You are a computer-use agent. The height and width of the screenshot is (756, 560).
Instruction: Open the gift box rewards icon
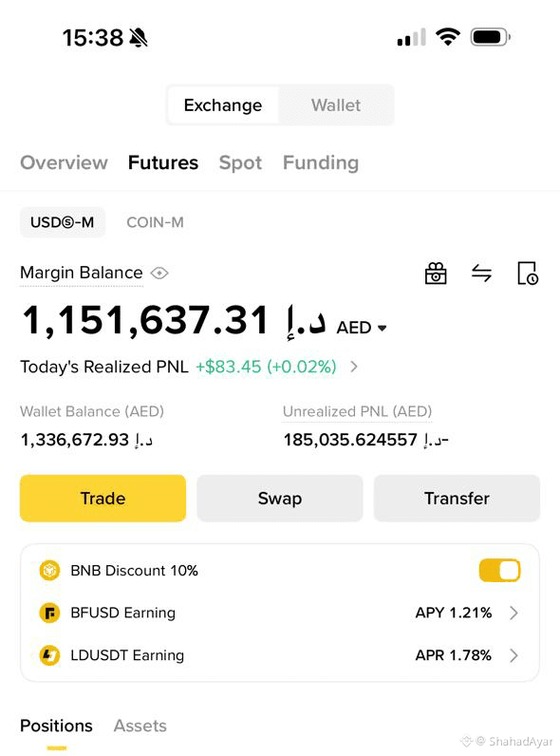point(435,274)
